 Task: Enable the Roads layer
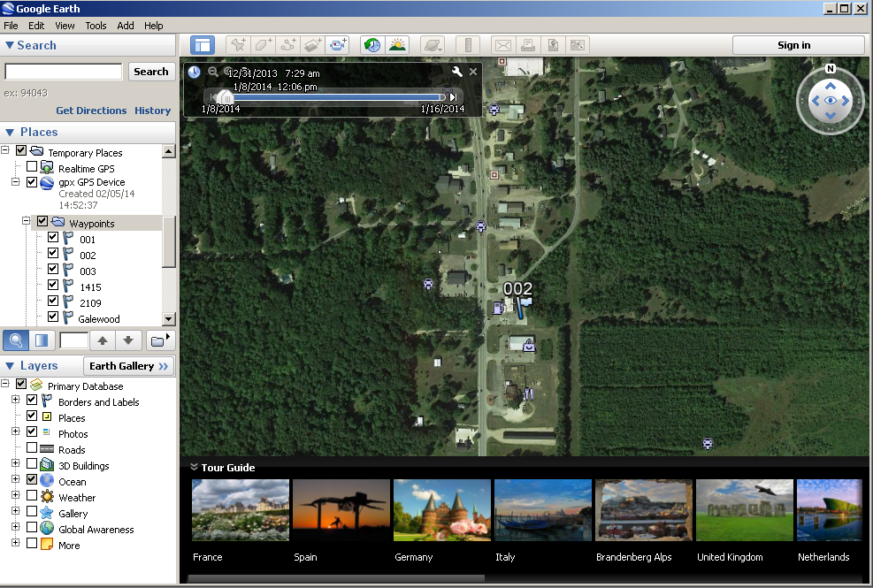[x=31, y=447]
